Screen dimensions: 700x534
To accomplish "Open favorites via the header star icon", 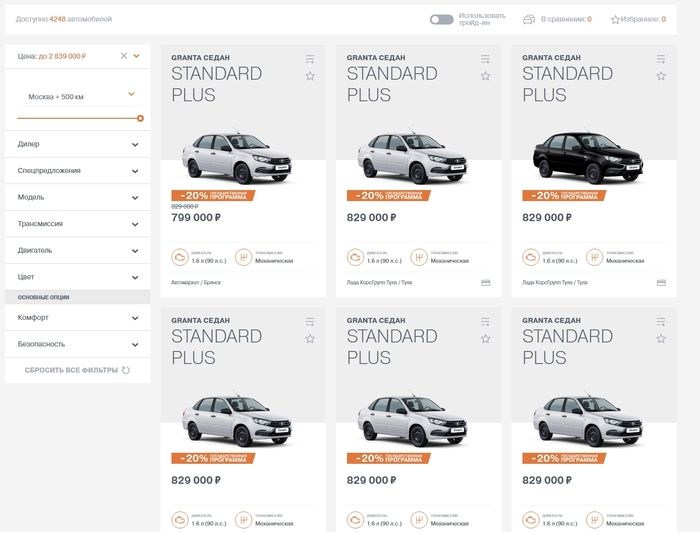I will coord(615,20).
